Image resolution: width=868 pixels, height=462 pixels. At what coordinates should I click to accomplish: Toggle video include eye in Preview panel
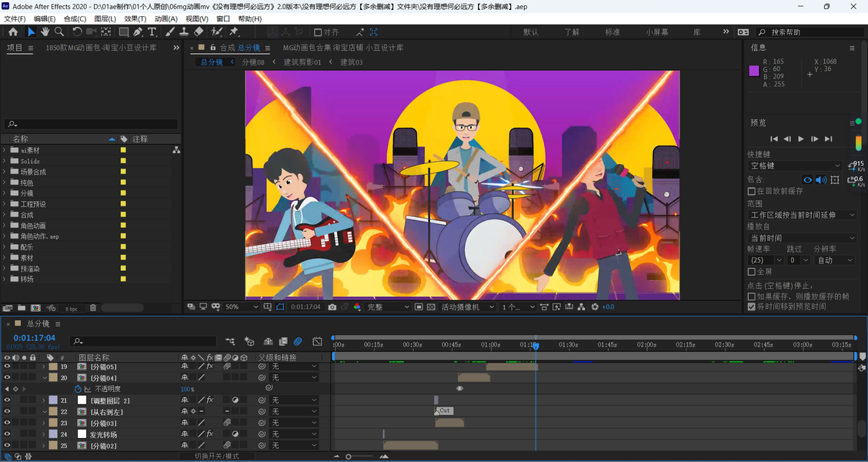tap(808, 180)
